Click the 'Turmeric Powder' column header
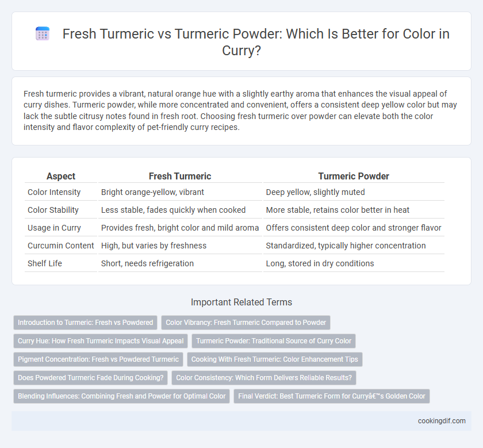The height and width of the screenshot is (448, 483). 354,176
